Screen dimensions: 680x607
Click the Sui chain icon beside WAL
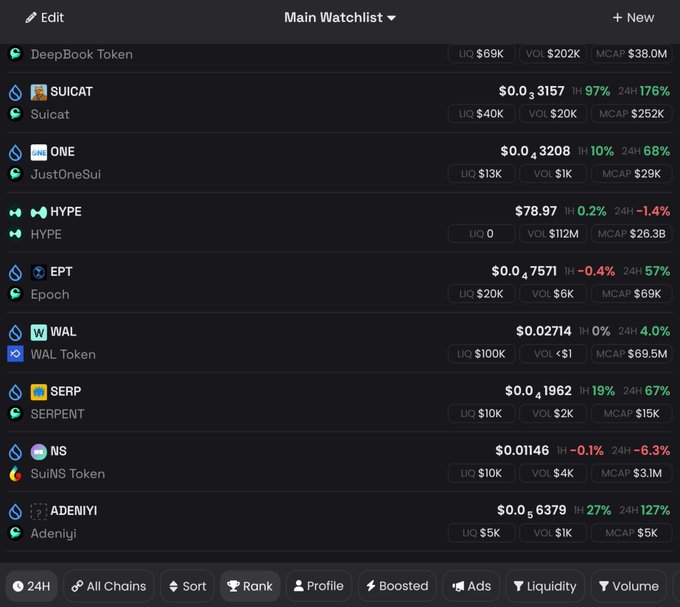point(15,333)
